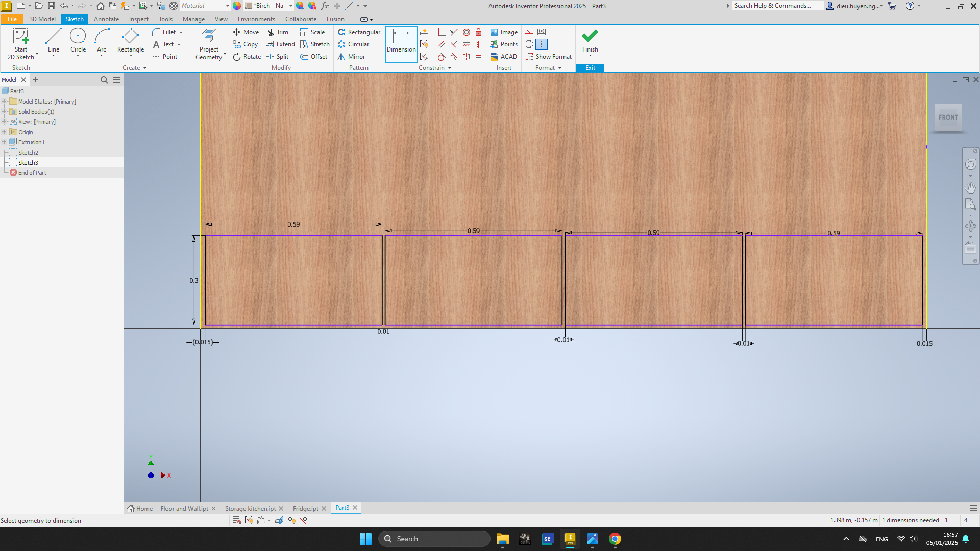Apply the Perpendicular constraint tool
This screenshot has height=551, width=980.
[x=454, y=44]
